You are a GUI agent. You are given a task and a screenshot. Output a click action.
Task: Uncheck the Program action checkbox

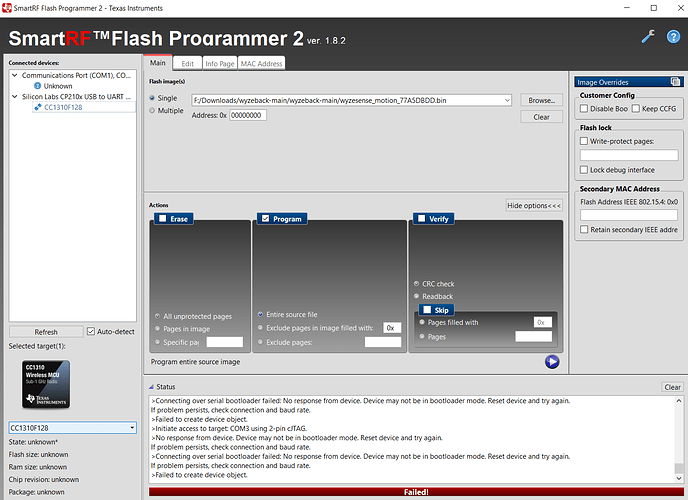point(265,218)
